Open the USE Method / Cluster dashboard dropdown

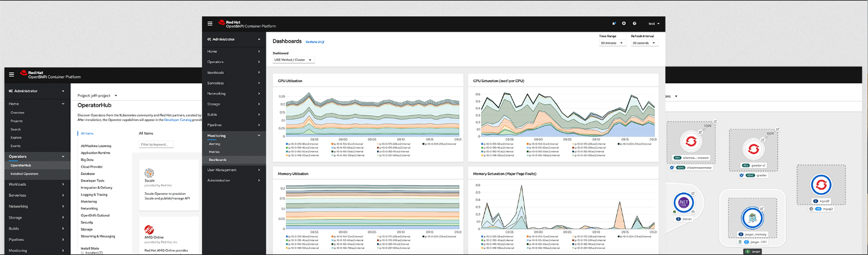[293, 60]
